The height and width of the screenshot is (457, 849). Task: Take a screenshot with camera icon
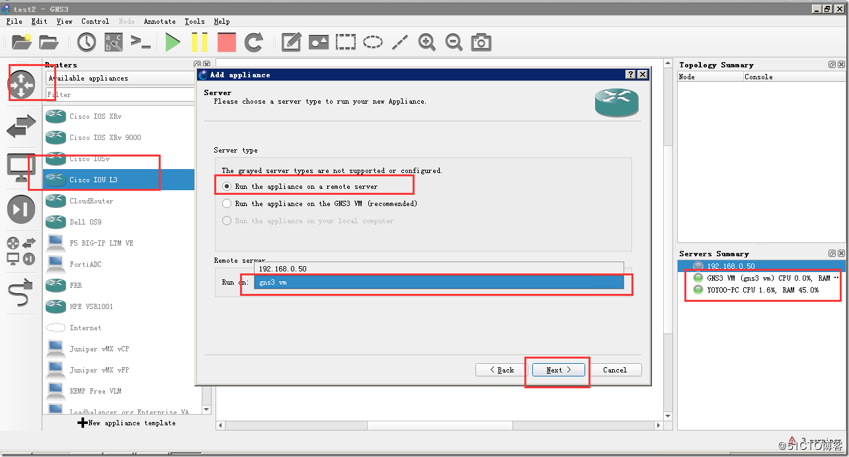481,42
